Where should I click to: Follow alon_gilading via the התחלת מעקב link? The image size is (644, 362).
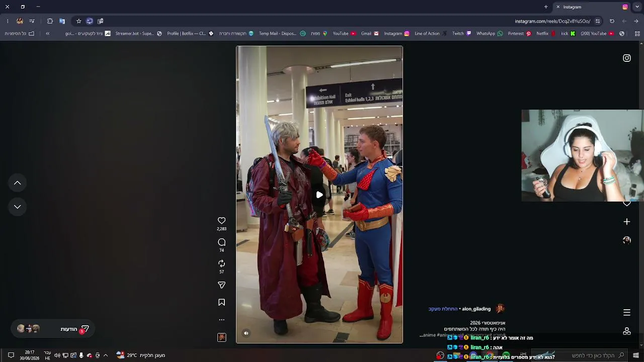[443, 309]
